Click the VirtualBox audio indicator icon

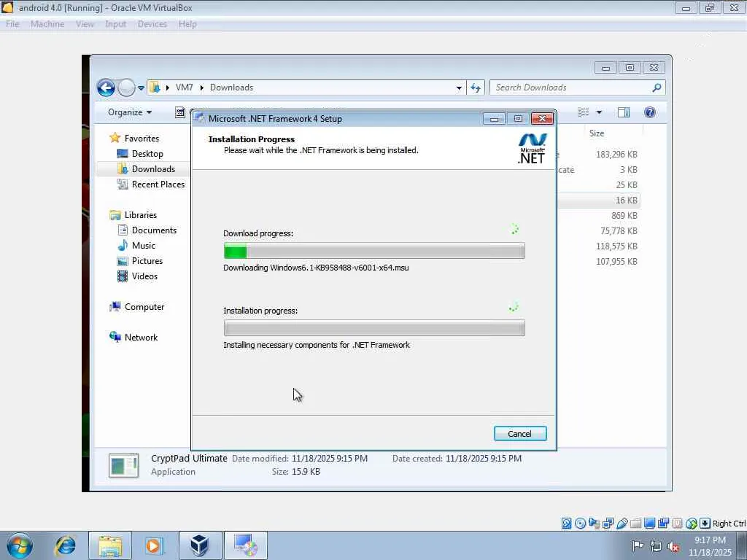[x=594, y=524]
